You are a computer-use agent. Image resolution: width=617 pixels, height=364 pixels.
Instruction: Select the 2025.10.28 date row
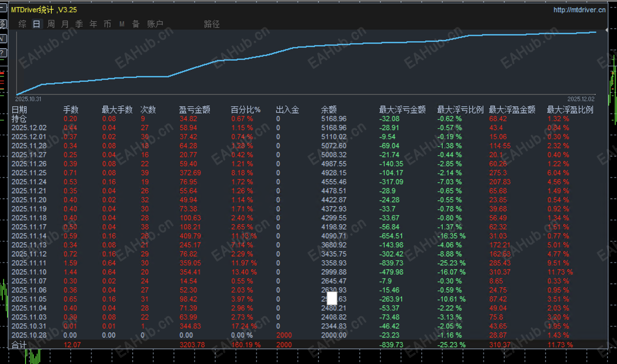(x=29, y=335)
